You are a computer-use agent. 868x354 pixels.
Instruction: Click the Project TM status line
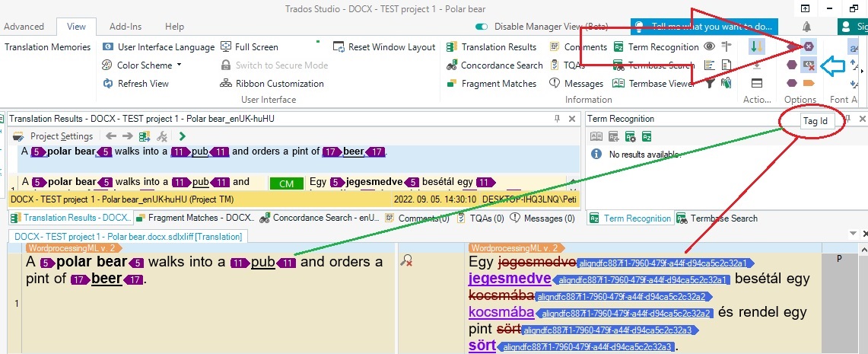[x=294, y=199]
